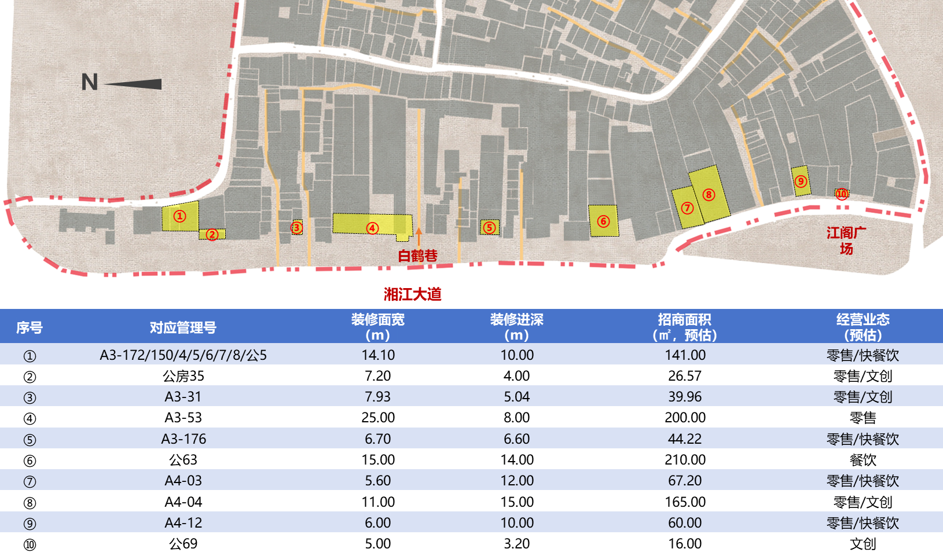Select the ⑧ cell in the table

(30, 503)
